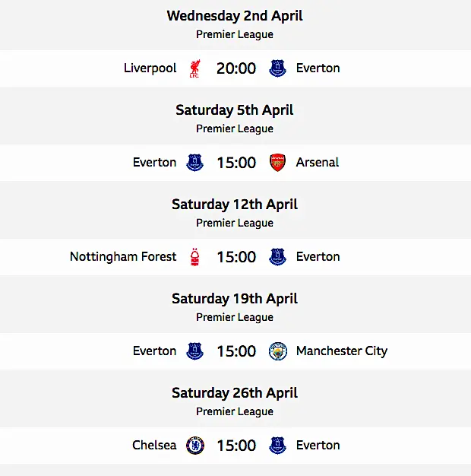This screenshot has width=471, height=476.
Task: Click the Saturday 19th April date heading
Action: click(235, 299)
